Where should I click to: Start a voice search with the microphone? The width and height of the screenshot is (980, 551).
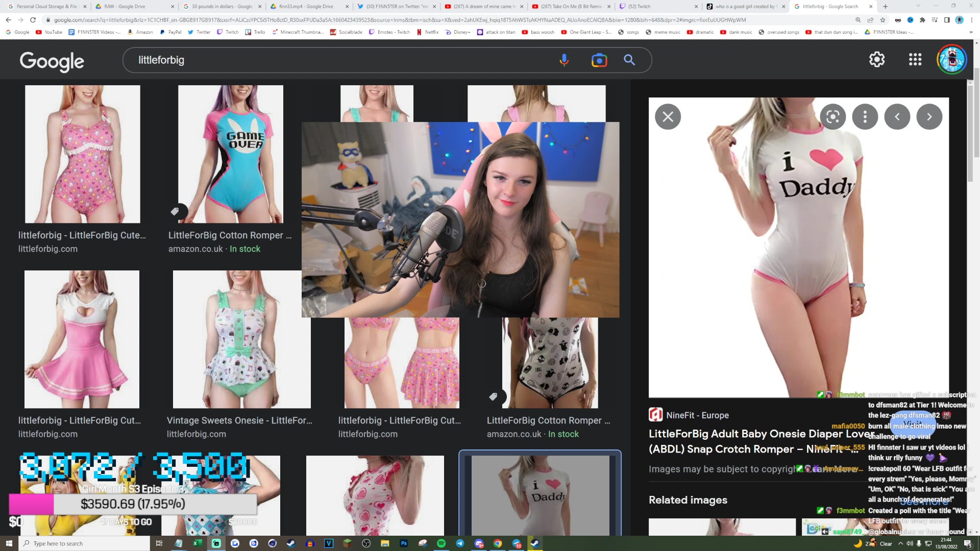[564, 60]
